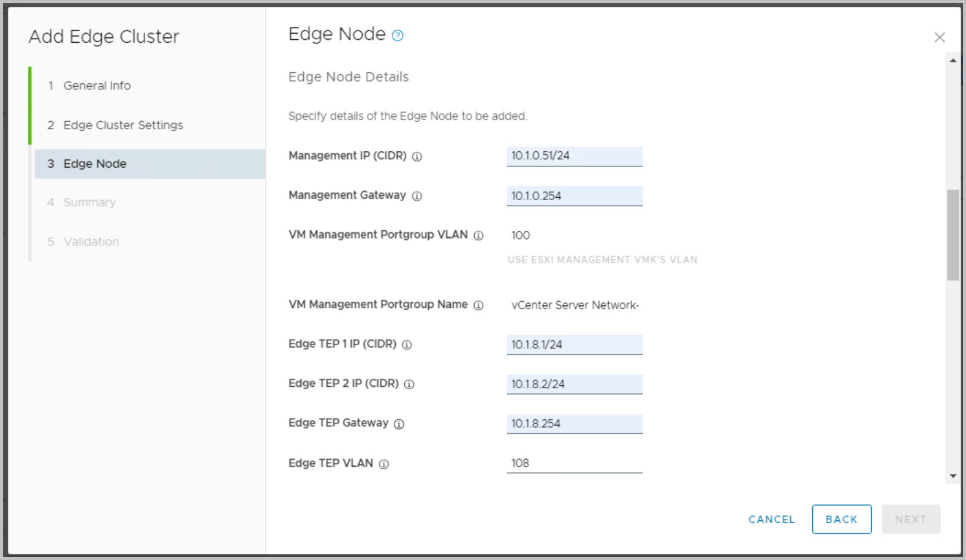Click info icon beside Edge TEP 2 IP

(x=409, y=384)
